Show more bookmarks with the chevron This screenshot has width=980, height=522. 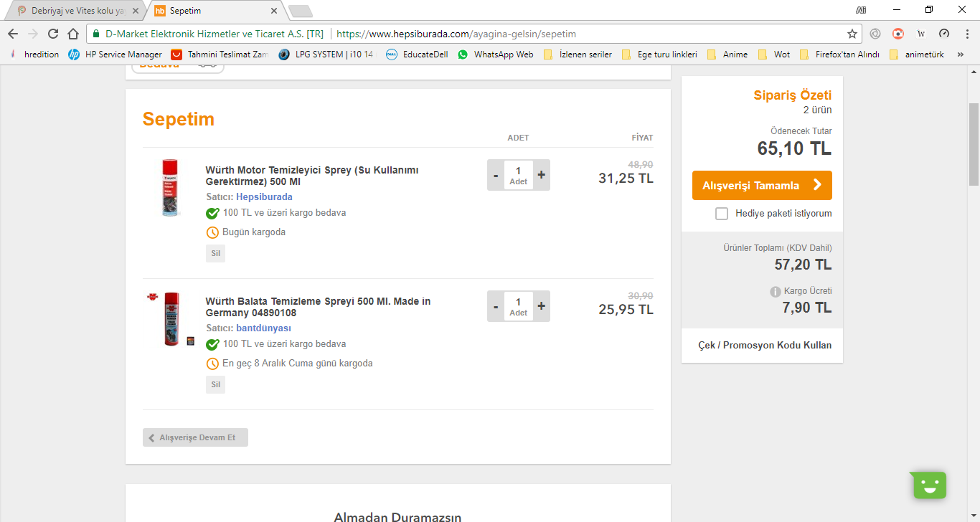[x=961, y=54]
